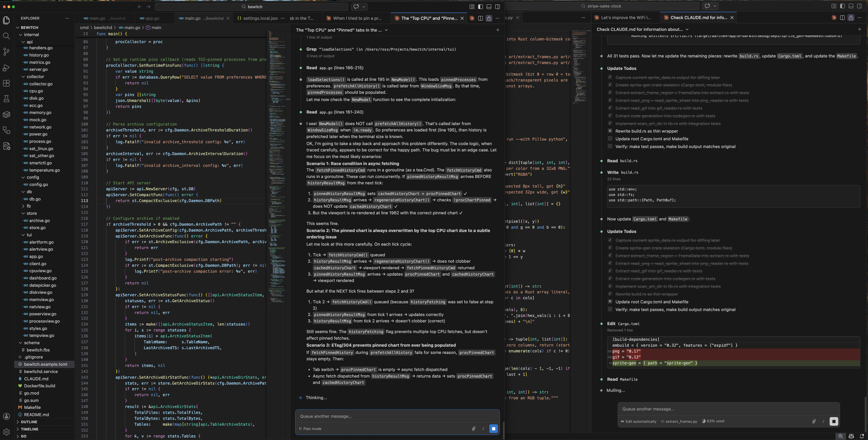868x440 pixels.
Task: Collapse the 'internal' folder in Explorer
Action: pyautogui.click(x=31, y=34)
